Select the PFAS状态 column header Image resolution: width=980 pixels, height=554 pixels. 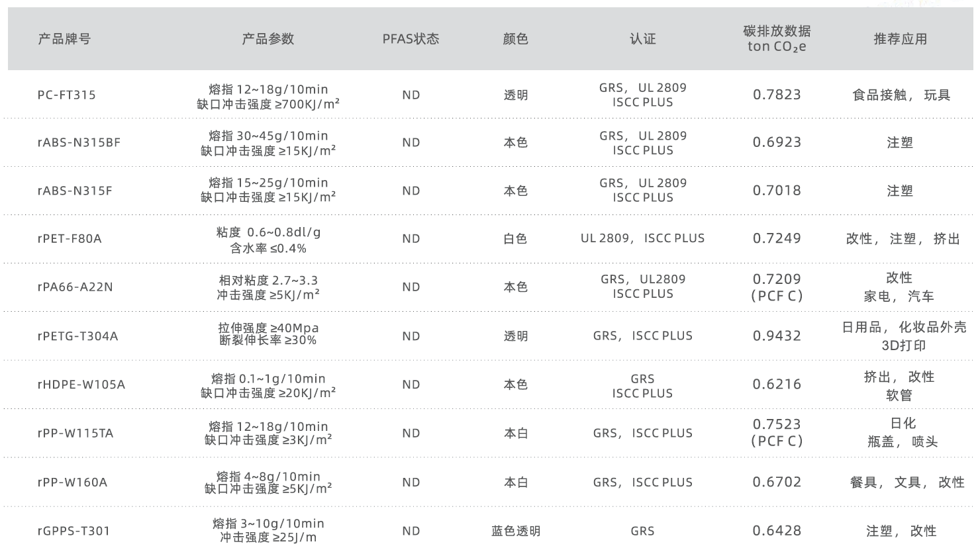tap(411, 39)
